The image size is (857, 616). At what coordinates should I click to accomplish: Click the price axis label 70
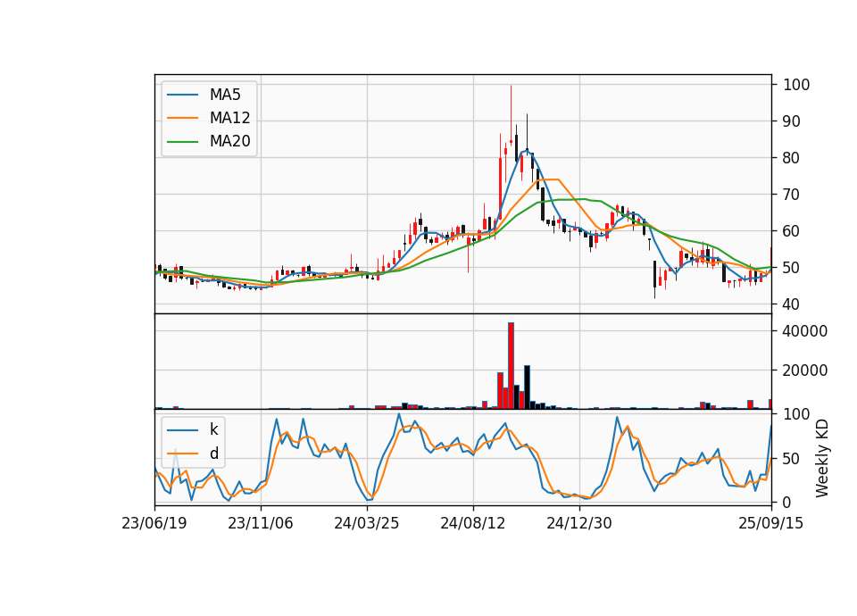tap(792, 195)
